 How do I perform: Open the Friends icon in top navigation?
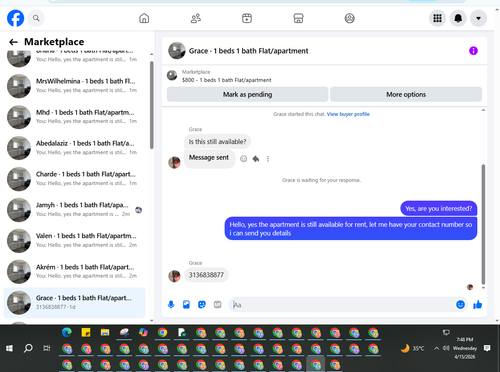coord(196,18)
